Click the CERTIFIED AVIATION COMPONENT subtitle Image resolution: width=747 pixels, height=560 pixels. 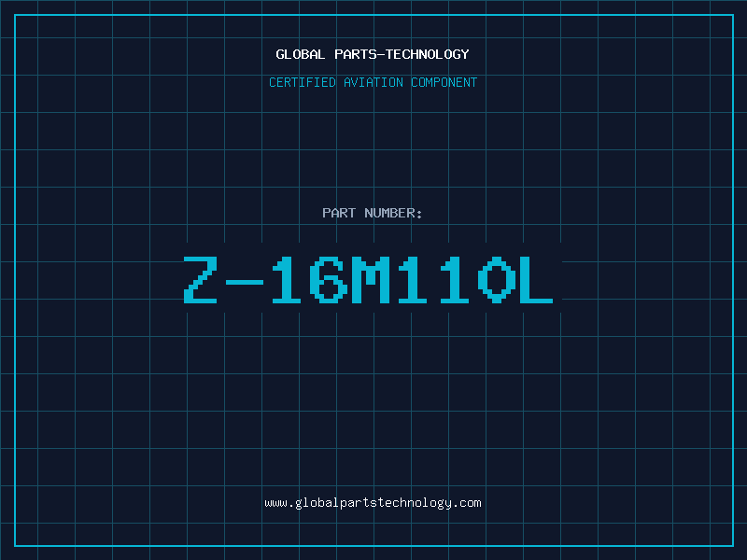point(373,82)
